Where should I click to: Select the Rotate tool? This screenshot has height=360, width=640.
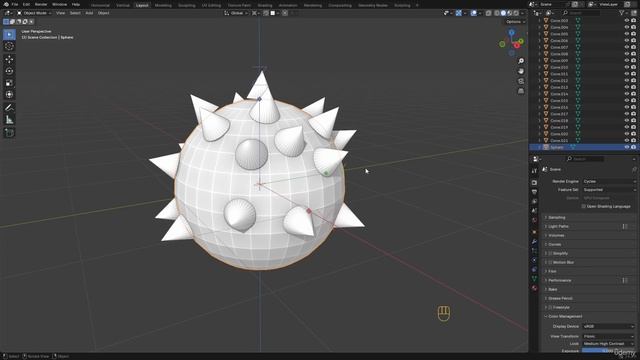pyautogui.click(x=9, y=71)
